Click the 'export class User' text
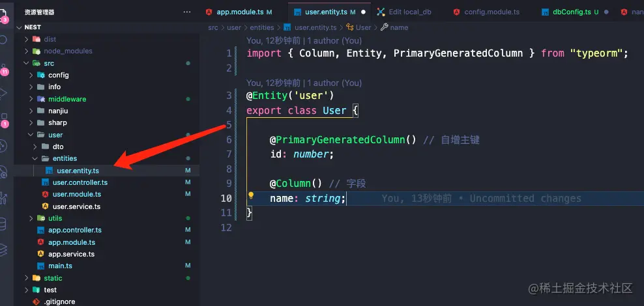 pyautogui.click(x=296, y=110)
